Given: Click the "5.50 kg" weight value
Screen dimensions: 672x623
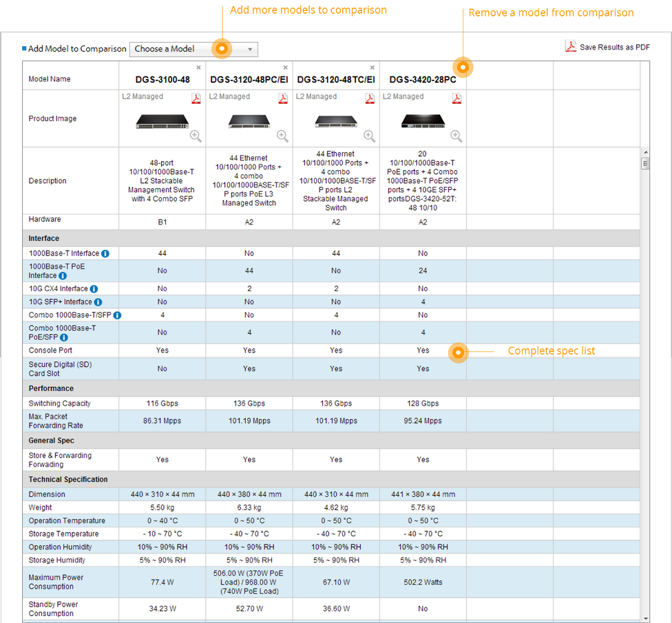Looking at the screenshot, I should point(162,508).
